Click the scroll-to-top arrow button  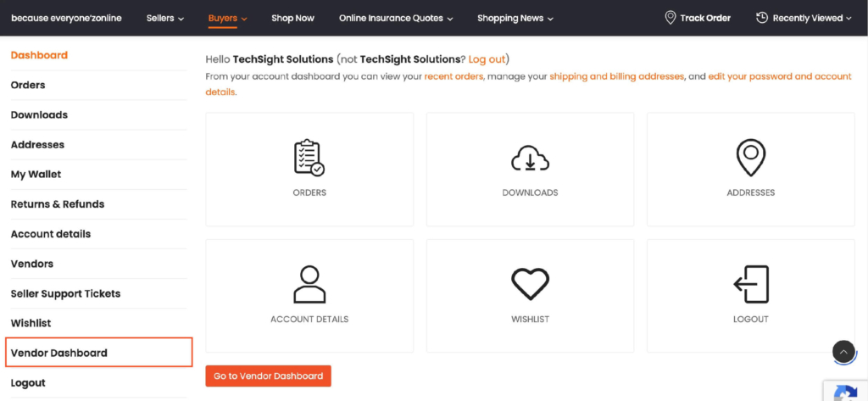click(x=843, y=352)
